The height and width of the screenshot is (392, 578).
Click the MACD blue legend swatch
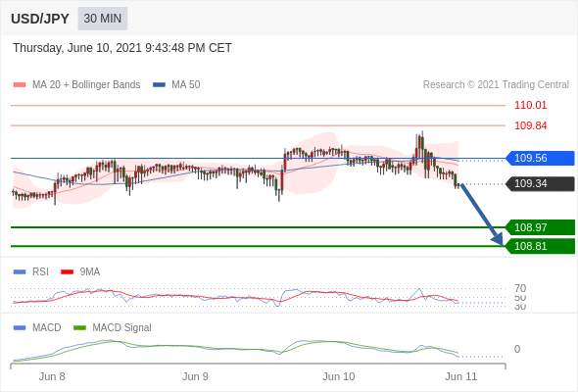(20, 327)
